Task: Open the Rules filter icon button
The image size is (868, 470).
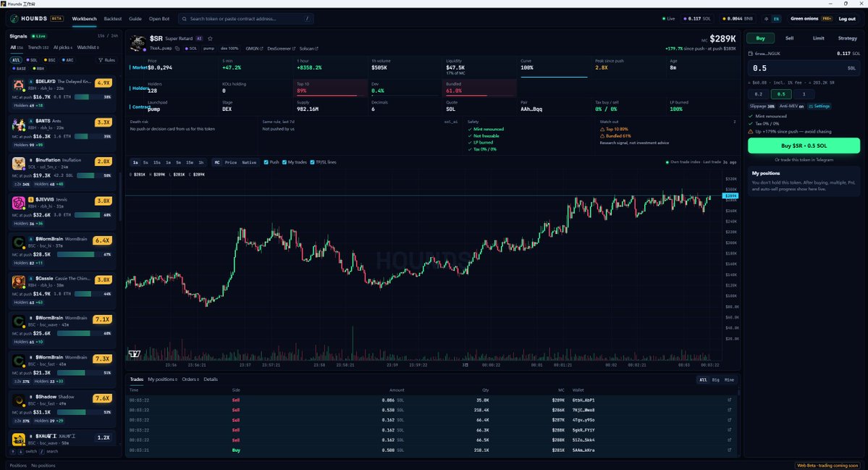Action: tap(107, 60)
